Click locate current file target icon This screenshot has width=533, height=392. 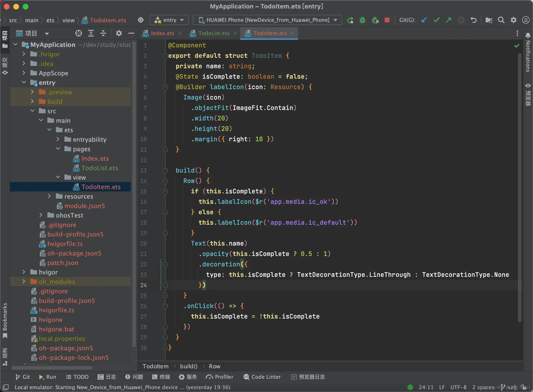pyautogui.click(x=78, y=33)
